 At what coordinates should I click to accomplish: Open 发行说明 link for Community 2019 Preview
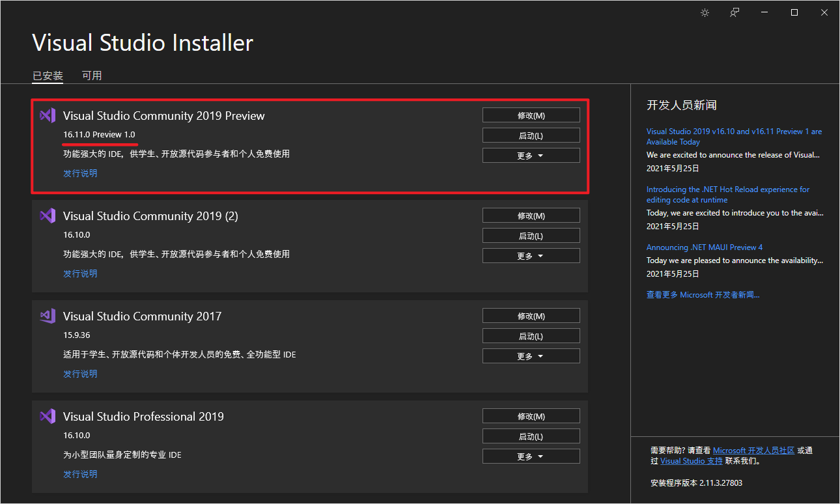coord(80,173)
